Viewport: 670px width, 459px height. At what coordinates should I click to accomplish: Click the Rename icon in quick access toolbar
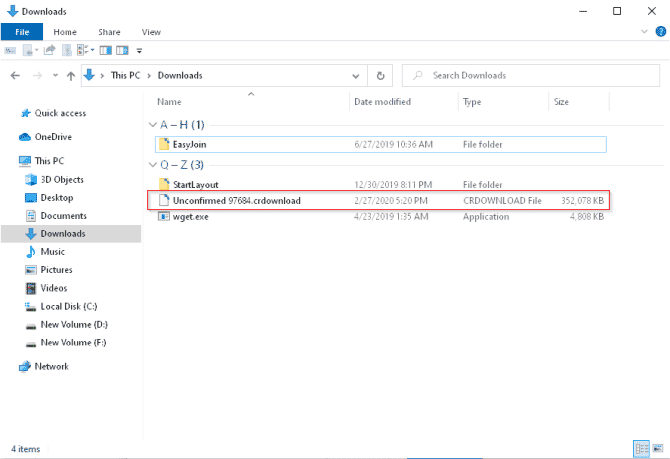[10, 50]
